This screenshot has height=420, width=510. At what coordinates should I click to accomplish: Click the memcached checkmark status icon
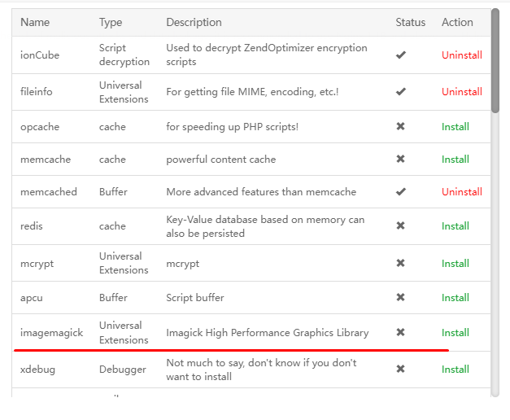400,192
